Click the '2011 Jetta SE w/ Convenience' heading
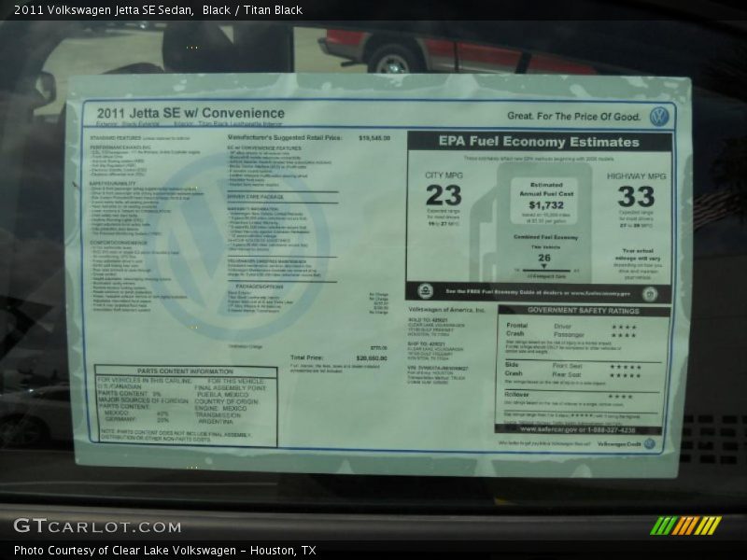Image resolution: width=747 pixels, height=560 pixels. 190,113
